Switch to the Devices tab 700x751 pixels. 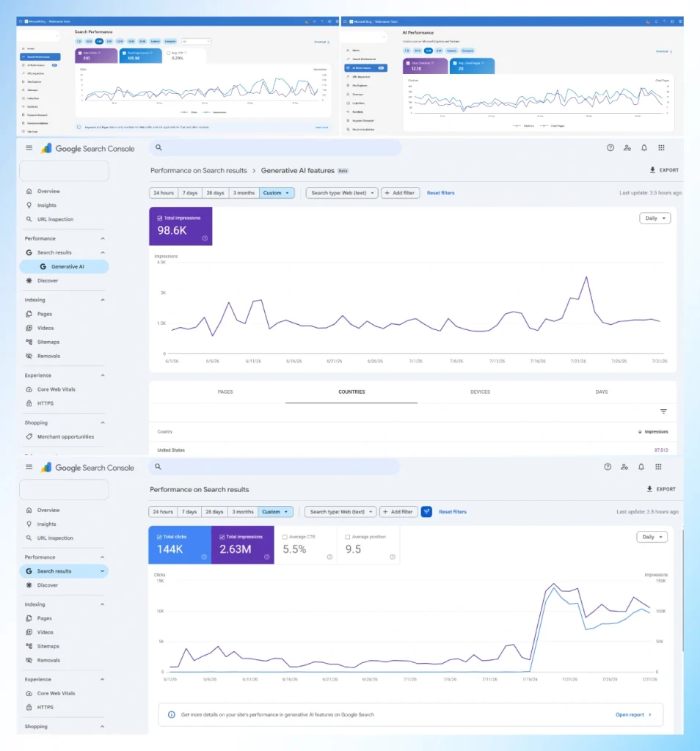pyautogui.click(x=480, y=392)
